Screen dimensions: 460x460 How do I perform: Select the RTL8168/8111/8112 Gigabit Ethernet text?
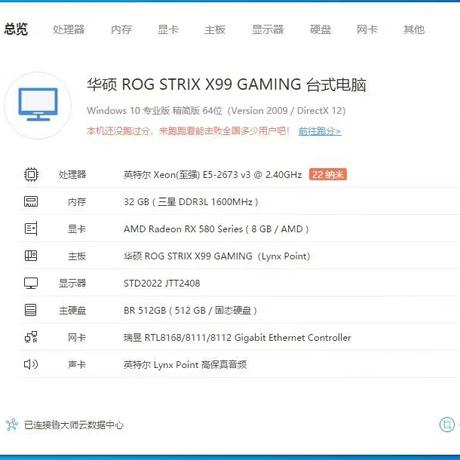click(237, 338)
